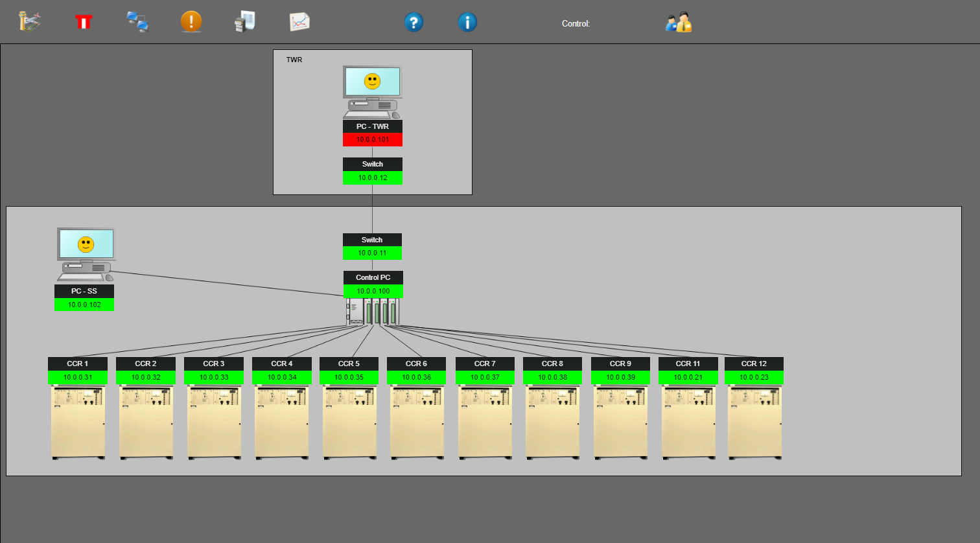Click the PLC rack under Control PC
The width and height of the screenshot is (980, 543).
(373, 312)
